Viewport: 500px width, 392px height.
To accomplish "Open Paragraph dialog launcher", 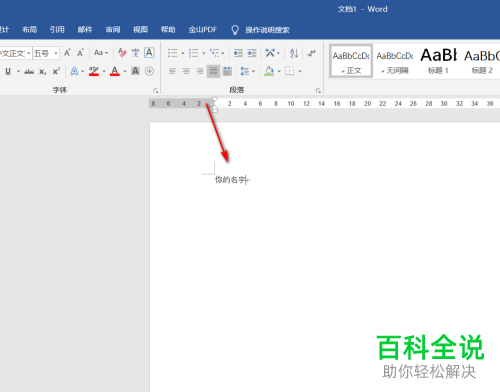I will click(x=318, y=90).
